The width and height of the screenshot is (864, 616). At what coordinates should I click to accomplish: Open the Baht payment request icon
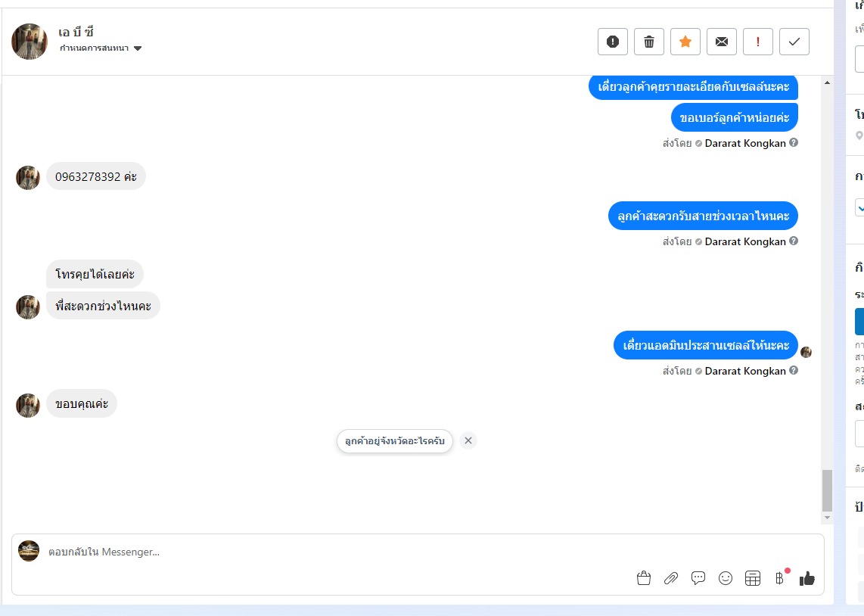pos(780,577)
